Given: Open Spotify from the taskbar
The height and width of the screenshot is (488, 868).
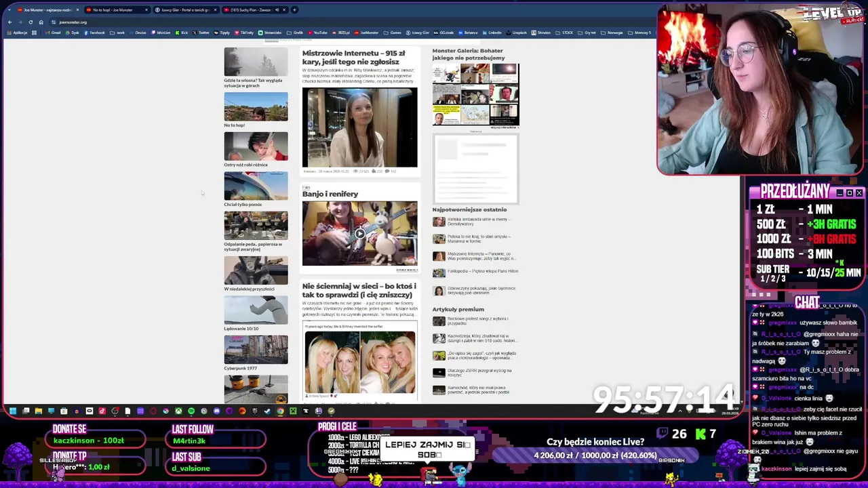Looking at the screenshot, I should tap(191, 411).
